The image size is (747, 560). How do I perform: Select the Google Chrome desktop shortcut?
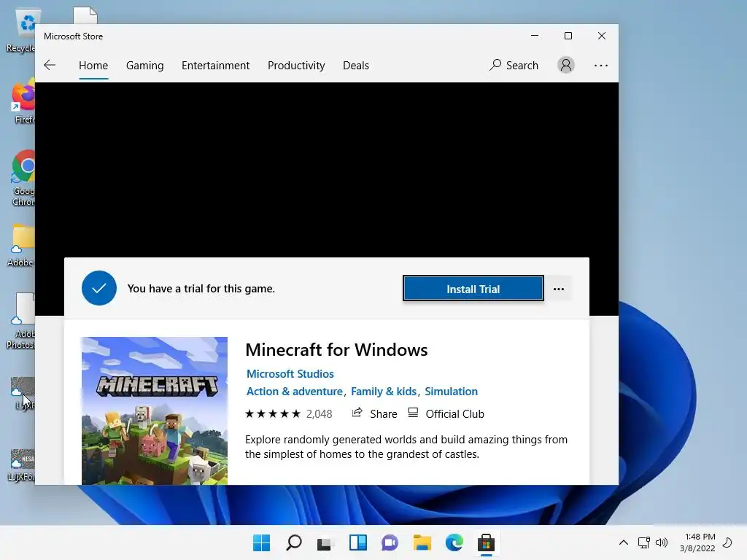click(23, 178)
